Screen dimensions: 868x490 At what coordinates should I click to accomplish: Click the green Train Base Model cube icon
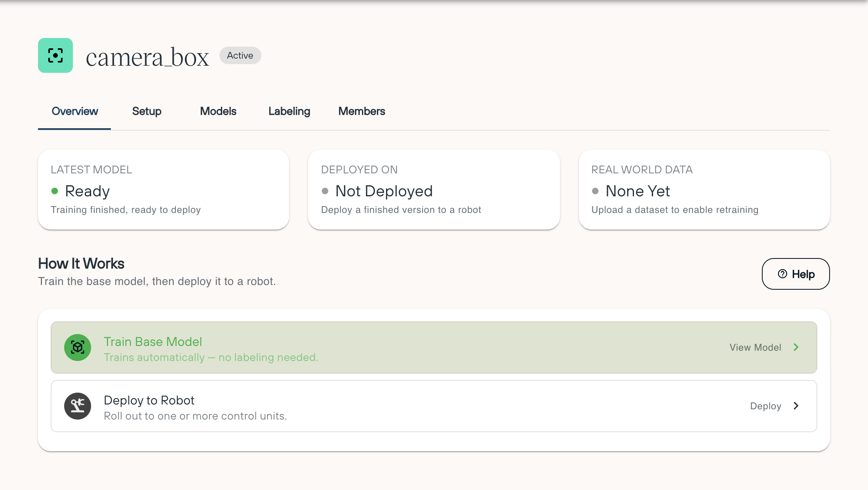tap(78, 348)
